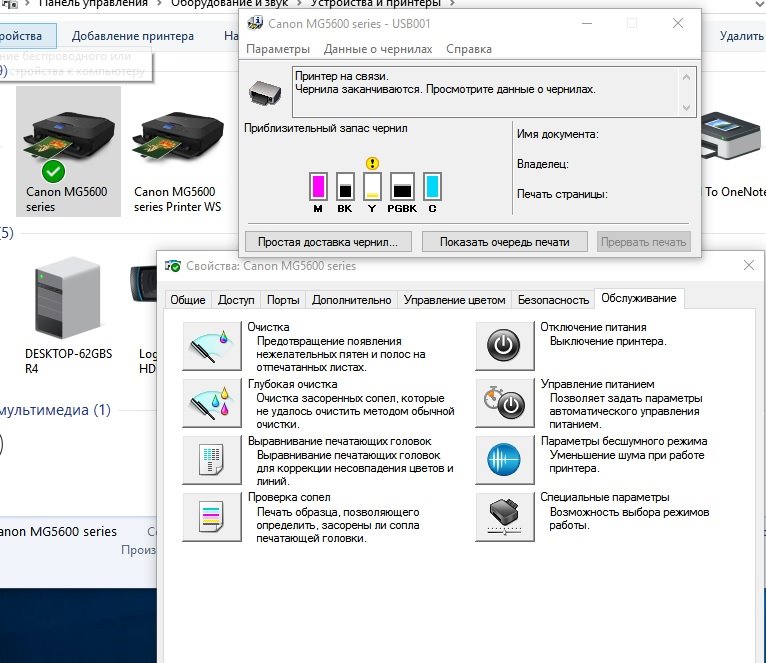The width and height of the screenshot is (766, 663).
Task: Select the Обслуживание tab
Action: (x=639, y=298)
